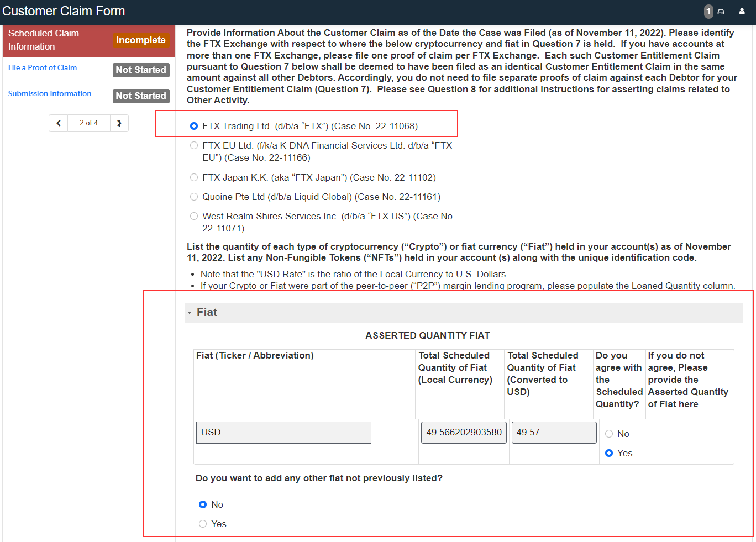Open File a Proof of Claim step
The image size is (756, 542).
43,67
